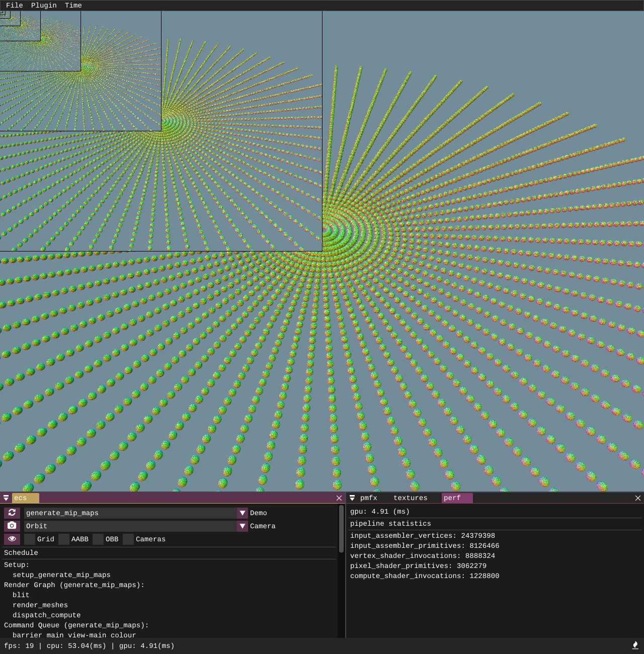Toggle the eye visibility icon
Image resolution: width=644 pixels, height=654 pixels.
coord(12,539)
